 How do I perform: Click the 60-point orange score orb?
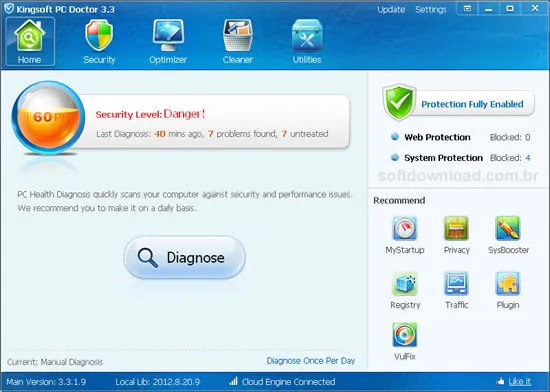coord(48,117)
